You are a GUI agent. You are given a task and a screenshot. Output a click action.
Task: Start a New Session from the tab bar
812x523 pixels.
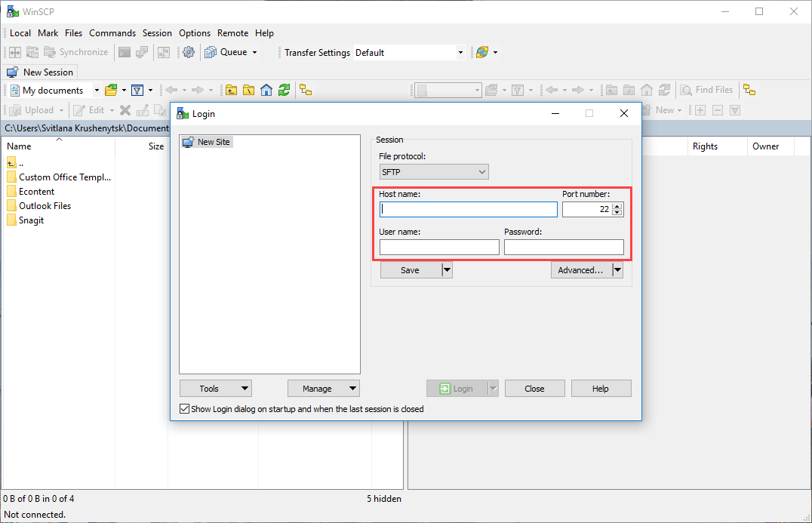[x=40, y=72]
